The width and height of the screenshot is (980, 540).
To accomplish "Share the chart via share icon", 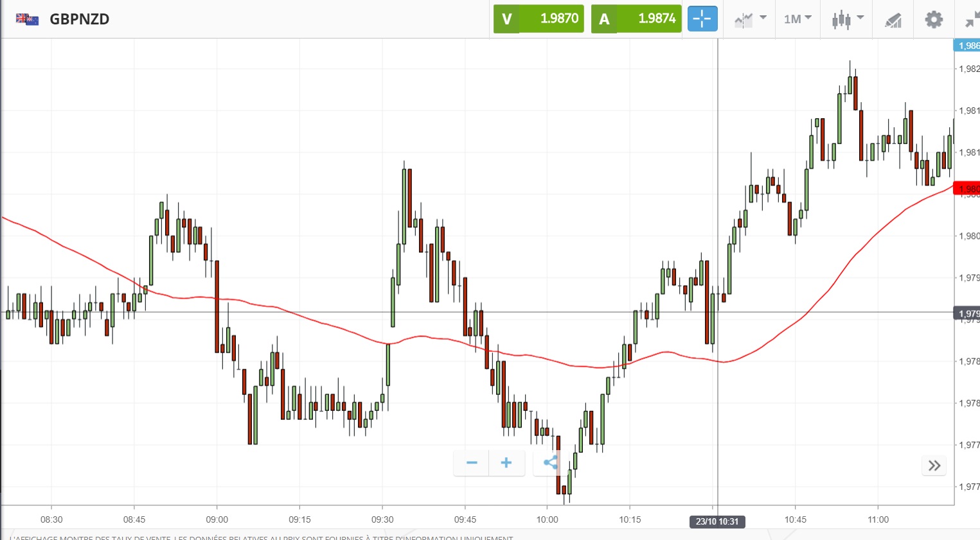I will (550, 463).
